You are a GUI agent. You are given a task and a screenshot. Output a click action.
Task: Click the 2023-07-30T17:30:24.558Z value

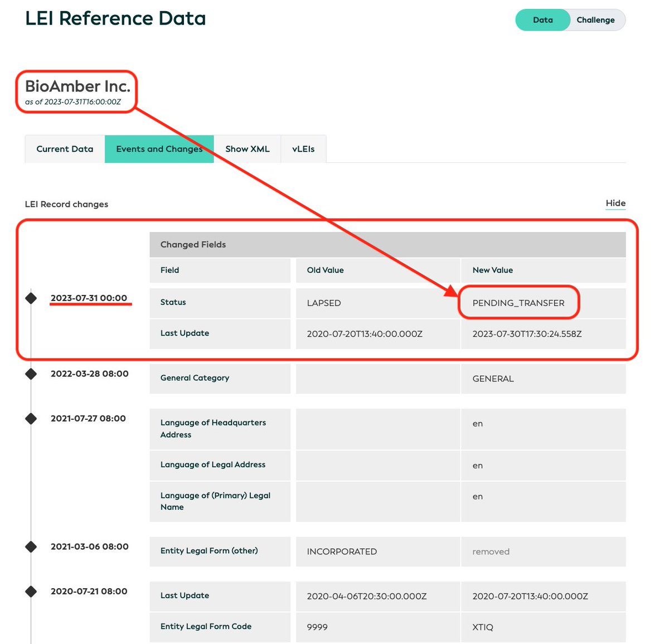coord(527,334)
